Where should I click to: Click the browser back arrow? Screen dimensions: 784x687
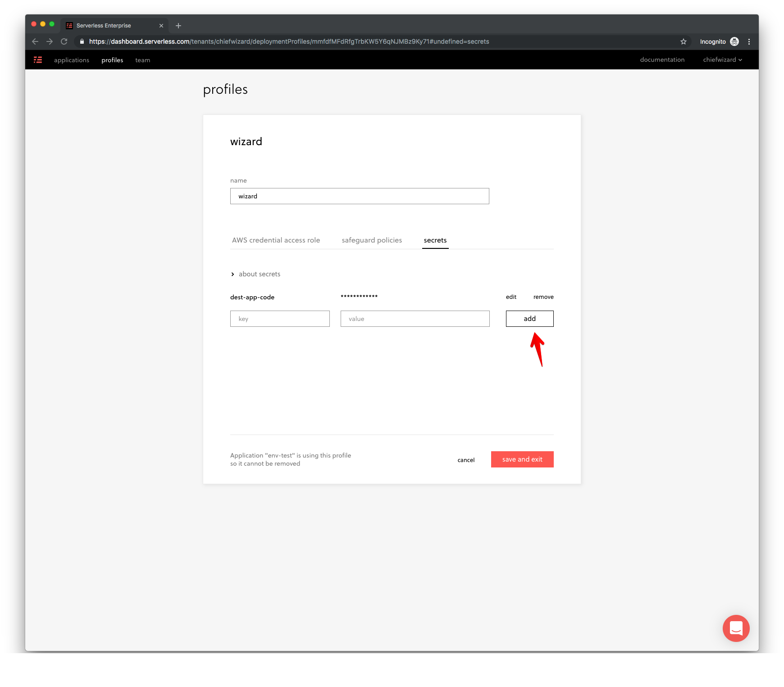[x=35, y=41]
